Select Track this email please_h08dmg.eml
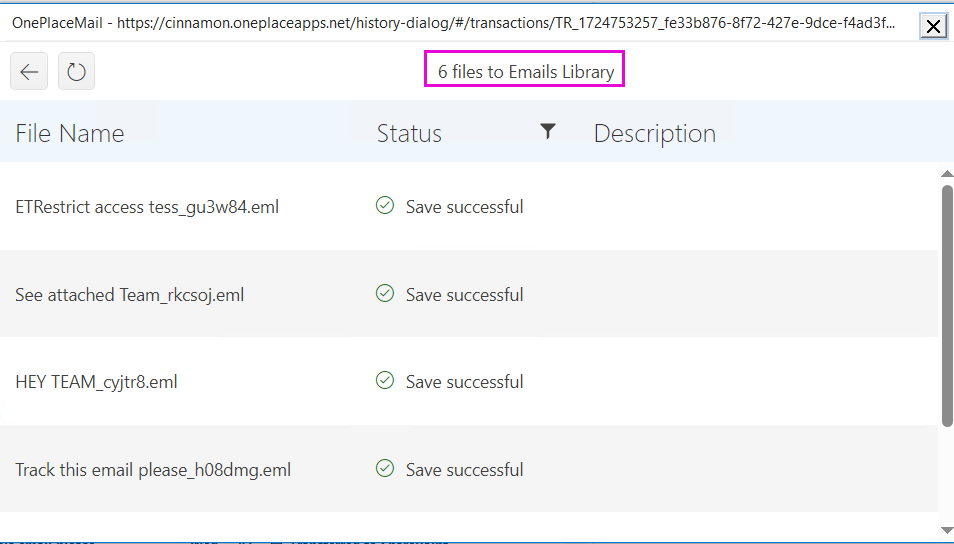Image resolution: width=954 pixels, height=544 pixels. click(153, 470)
